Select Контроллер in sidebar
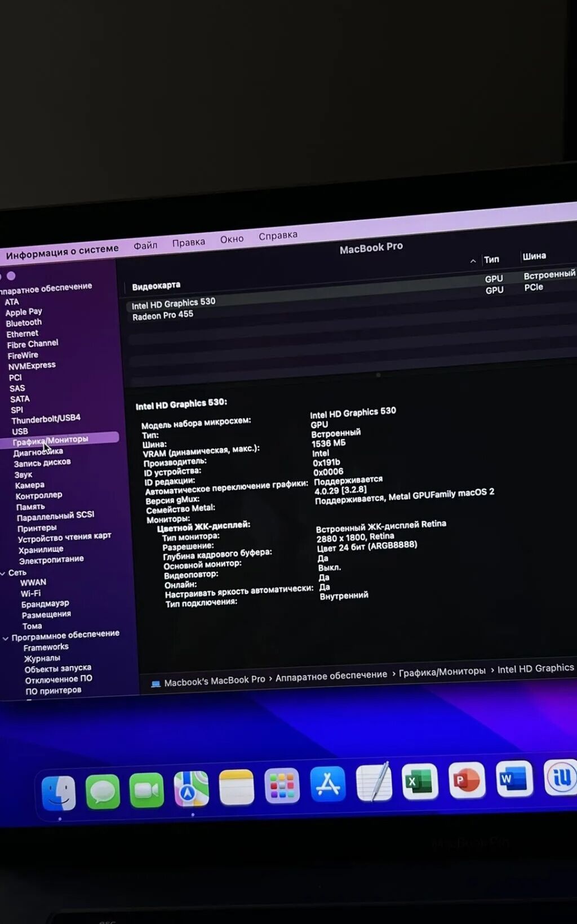Viewport: 577px width, 924px height. click(x=39, y=496)
